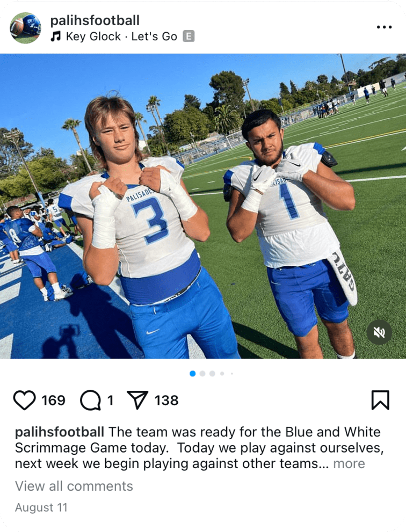Unmute audio with the speaker icon
The image size is (406, 532).
[x=379, y=332]
